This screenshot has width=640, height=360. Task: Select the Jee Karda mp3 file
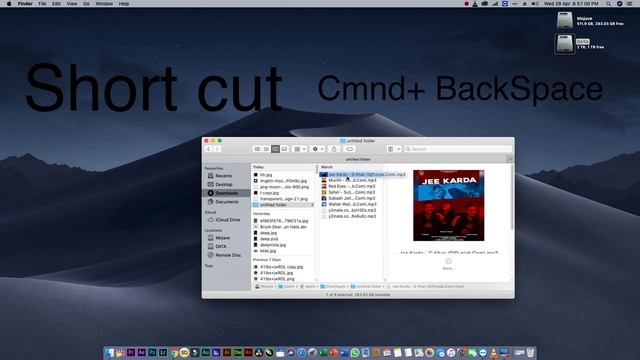[x=362, y=174]
